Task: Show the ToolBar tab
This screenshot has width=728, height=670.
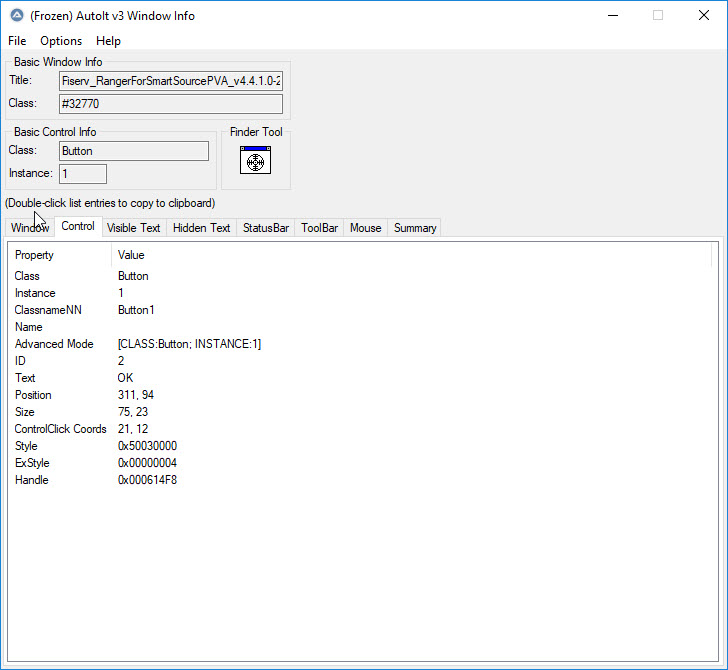Action: point(320,228)
